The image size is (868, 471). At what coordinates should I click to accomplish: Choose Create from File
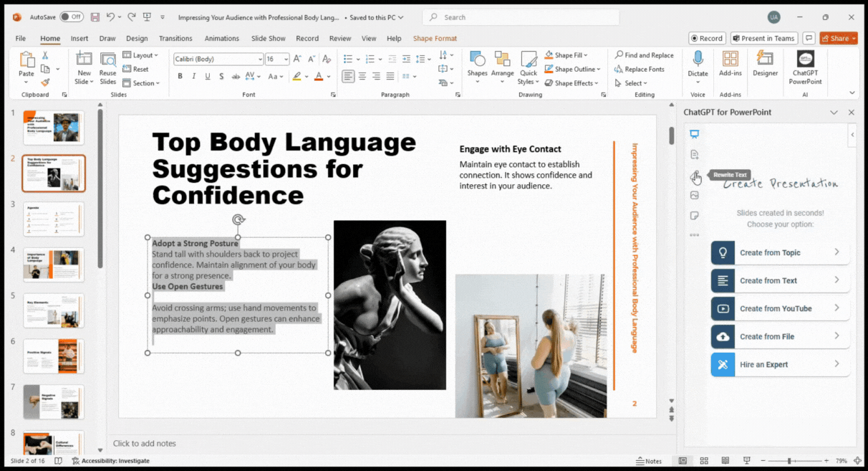tap(781, 336)
